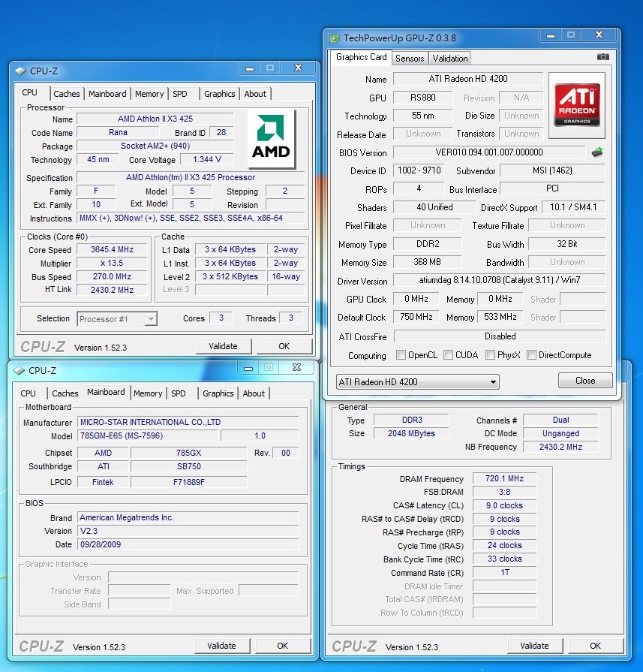This screenshot has height=672, width=643.
Task: Click the AMD logo in CPU-Z
Action: [x=271, y=138]
